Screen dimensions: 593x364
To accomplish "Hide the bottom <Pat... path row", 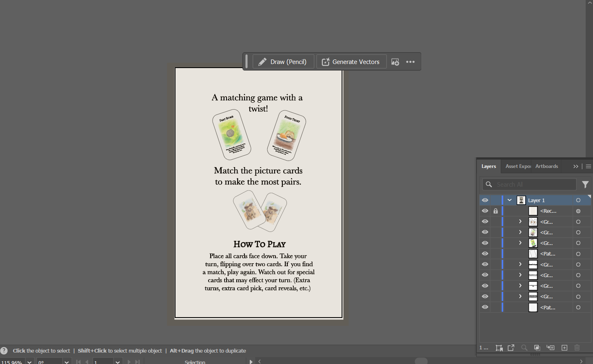I will [485, 307].
